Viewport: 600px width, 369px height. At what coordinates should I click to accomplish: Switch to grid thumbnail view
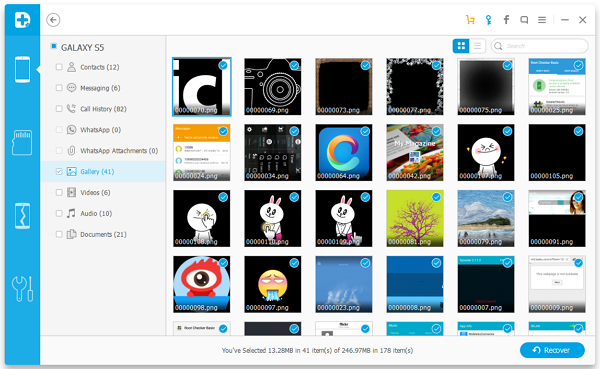pos(461,46)
